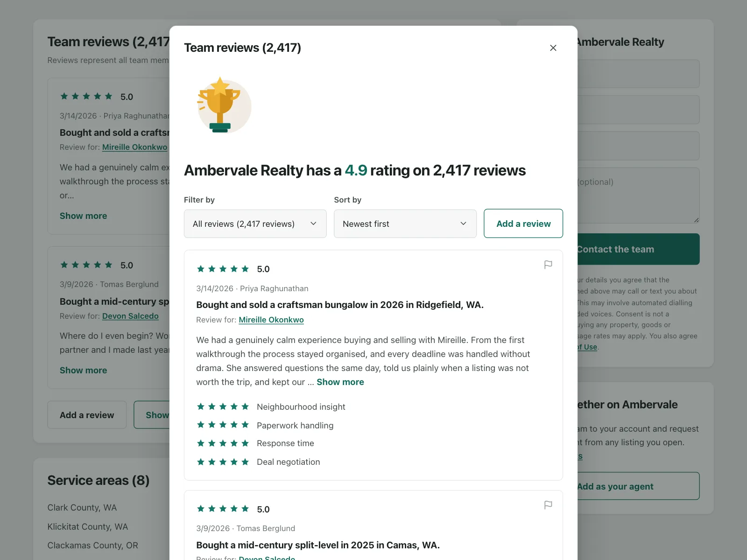Click the 5.0 stars on Tomas's dialog review
The width and height of the screenshot is (747, 560).
(x=223, y=509)
